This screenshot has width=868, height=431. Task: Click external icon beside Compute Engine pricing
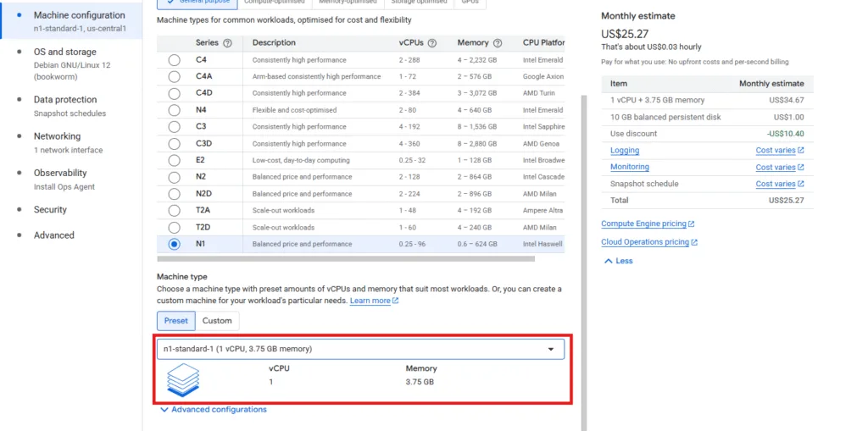(x=692, y=224)
